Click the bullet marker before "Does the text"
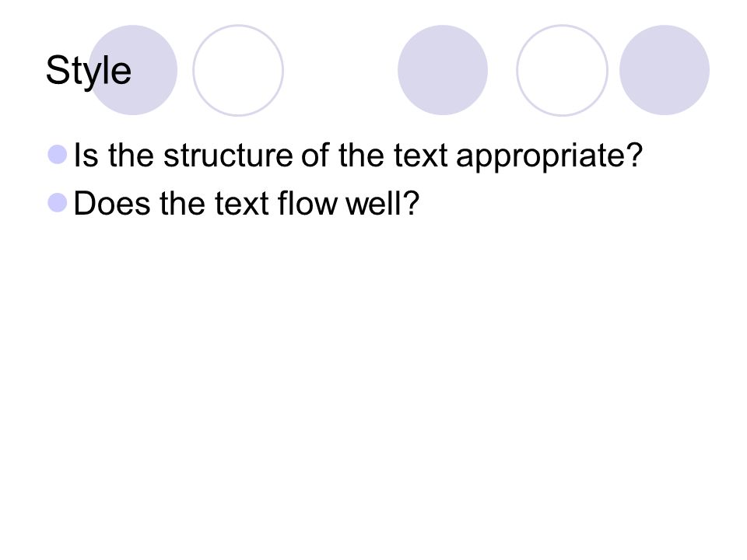This screenshot has height=560, width=747. (x=58, y=203)
